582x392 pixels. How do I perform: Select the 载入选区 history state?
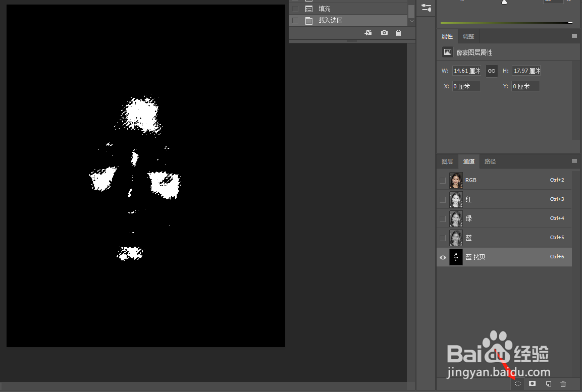coord(348,21)
